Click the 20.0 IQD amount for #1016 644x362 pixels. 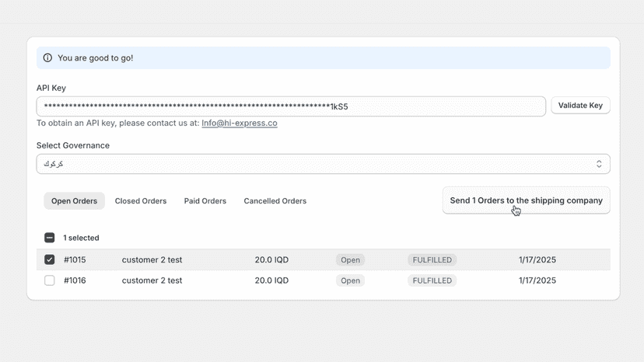point(271,280)
